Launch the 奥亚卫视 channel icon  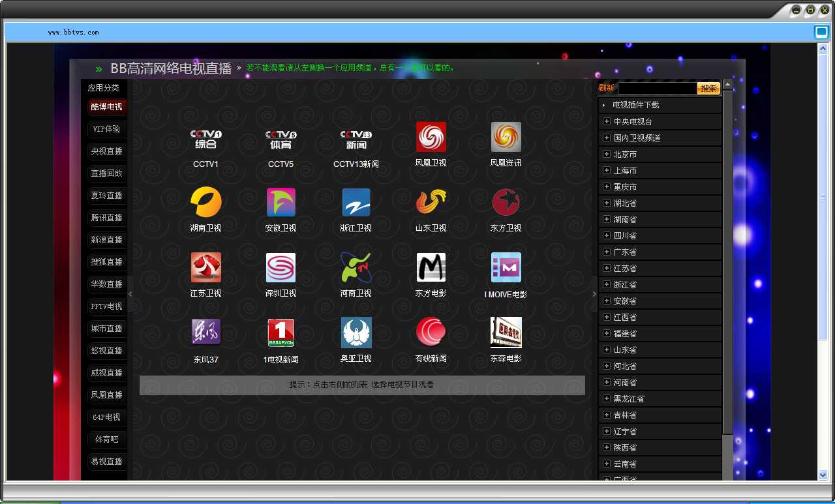[x=356, y=333]
